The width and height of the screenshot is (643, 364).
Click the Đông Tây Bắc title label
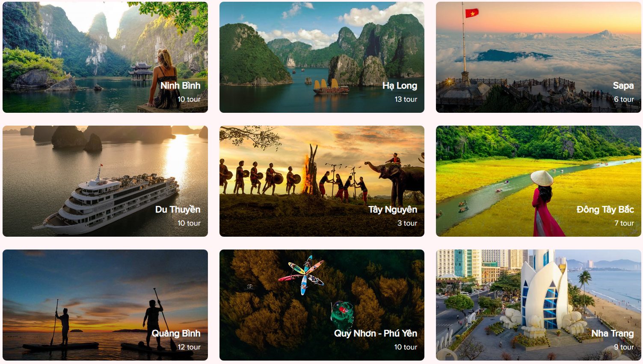605,209
